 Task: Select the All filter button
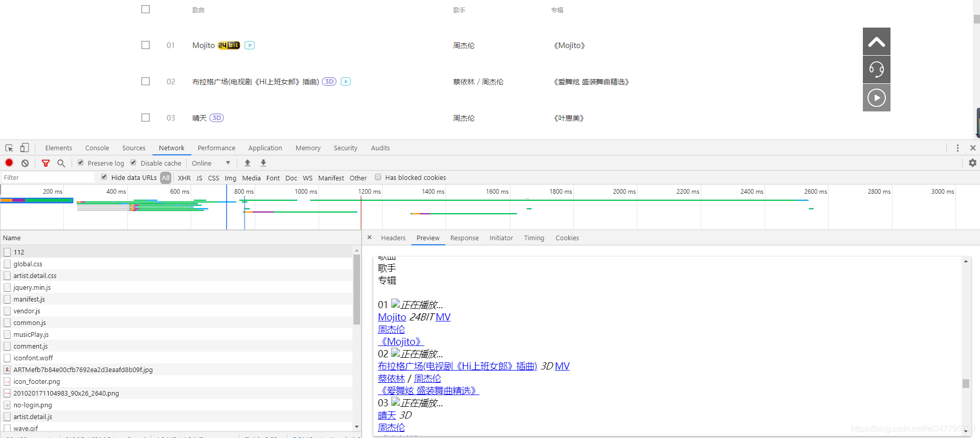[166, 178]
